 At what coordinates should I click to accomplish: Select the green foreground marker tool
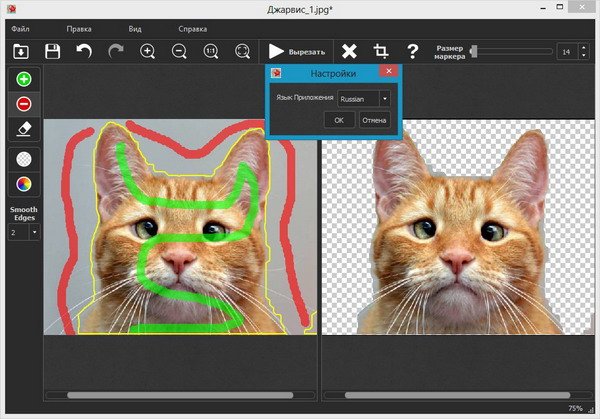[x=24, y=79]
